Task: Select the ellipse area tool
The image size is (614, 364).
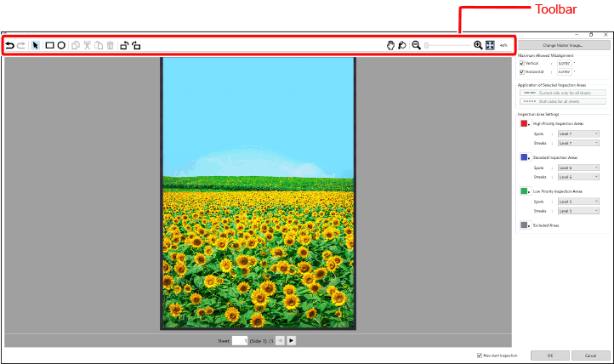Action: click(61, 45)
